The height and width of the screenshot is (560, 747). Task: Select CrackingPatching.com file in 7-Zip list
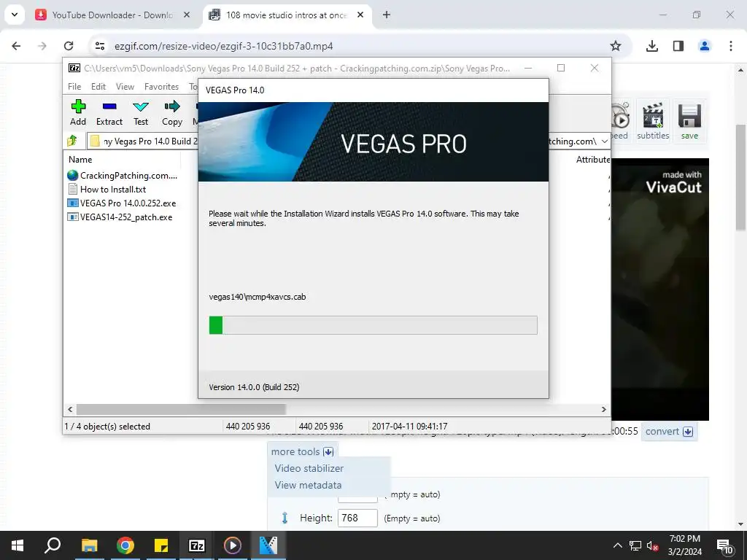(x=123, y=175)
